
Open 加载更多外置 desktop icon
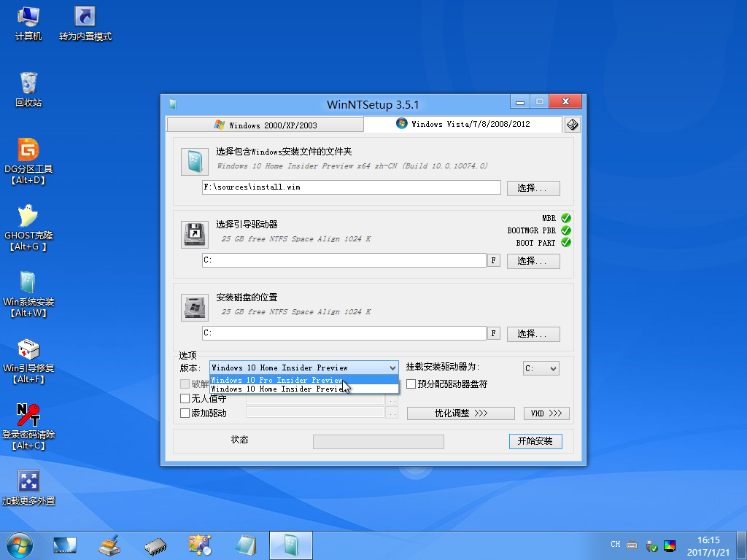[28, 488]
